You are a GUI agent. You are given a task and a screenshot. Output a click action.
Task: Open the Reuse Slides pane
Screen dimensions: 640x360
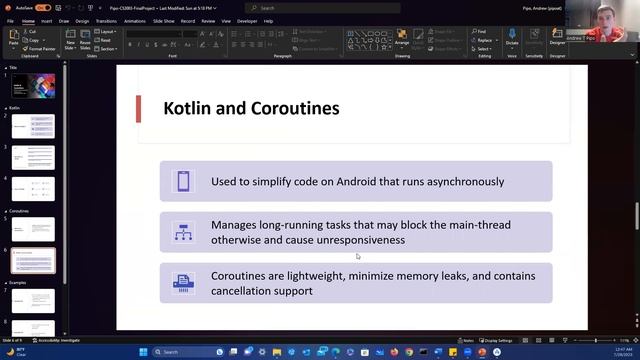85,40
